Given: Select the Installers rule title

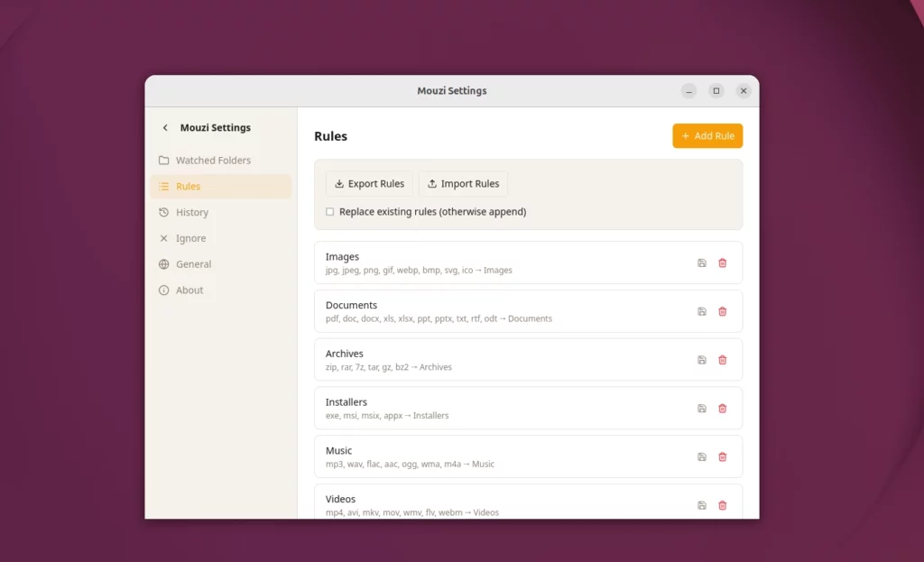Looking at the screenshot, I should click(x=346, y=401).
